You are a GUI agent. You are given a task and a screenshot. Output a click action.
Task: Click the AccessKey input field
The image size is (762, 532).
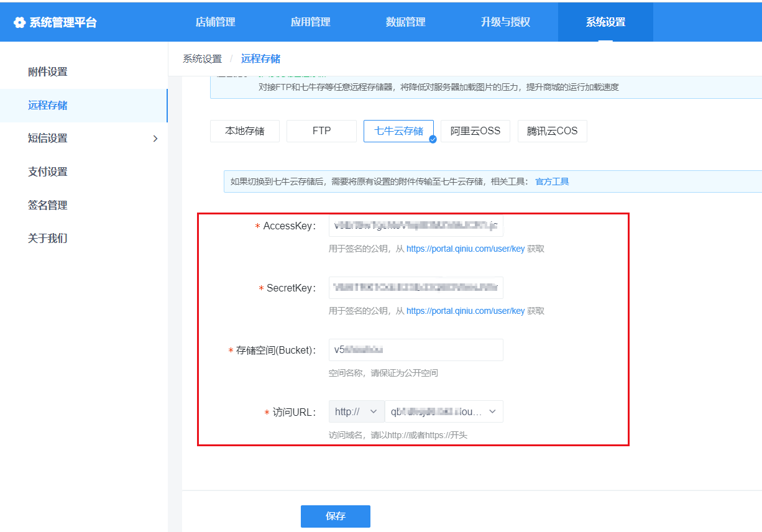[415, 226]
